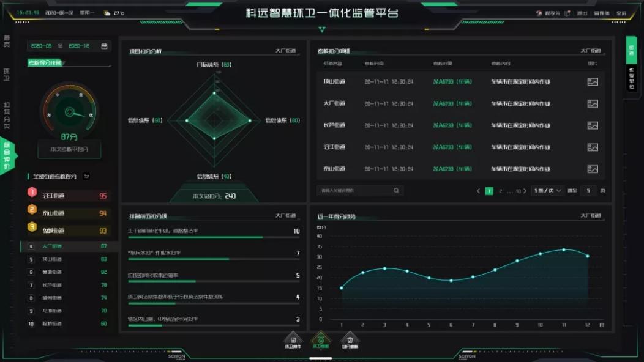Switch to 垃圾分类 in left sidebar
This screenshot has height=362, width=644.
tap(7, 115)
